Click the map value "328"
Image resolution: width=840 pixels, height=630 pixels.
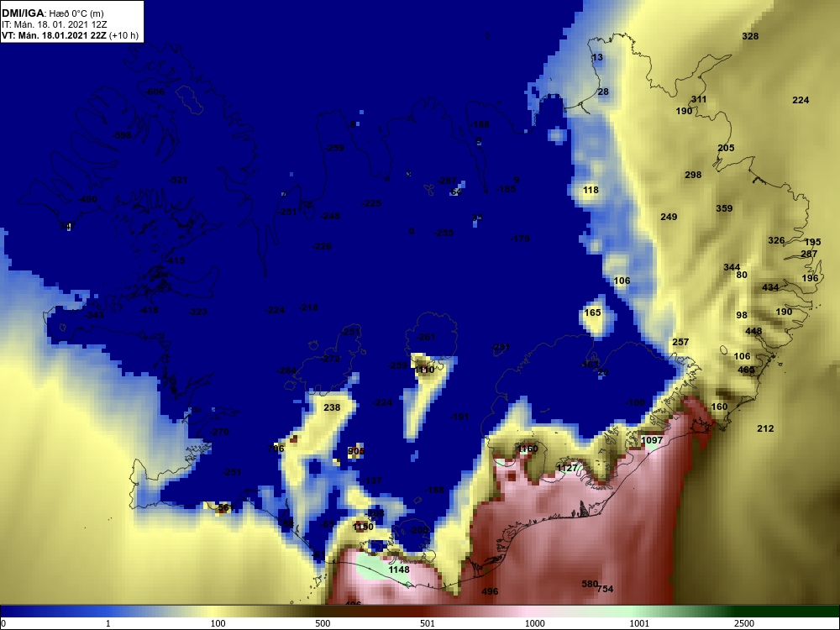pyautogui.click(x=750, y=36)
